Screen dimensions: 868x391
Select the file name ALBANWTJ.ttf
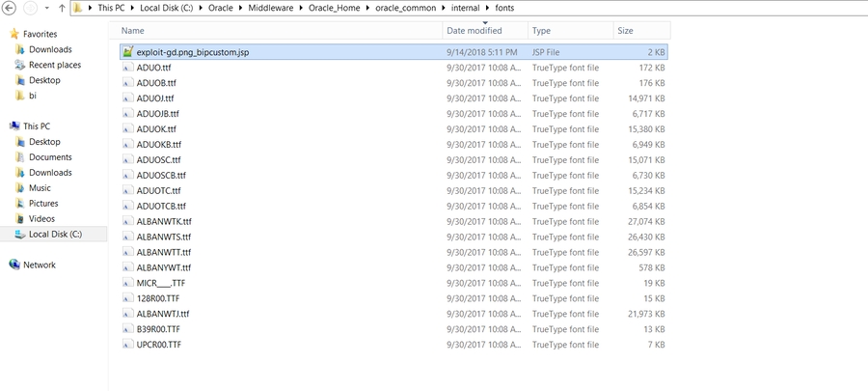click(x=163, y=314)
